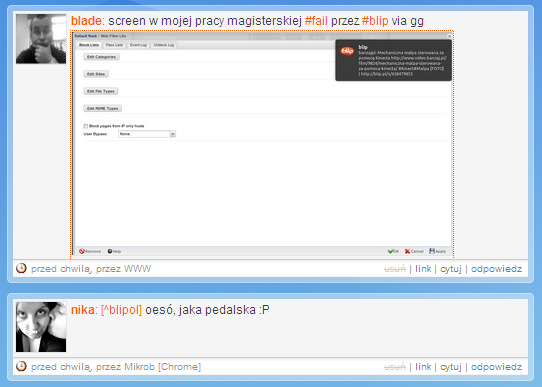Switch to the Pass Lists tab
This screenshot has height=387, width=542.
[114, 45]
